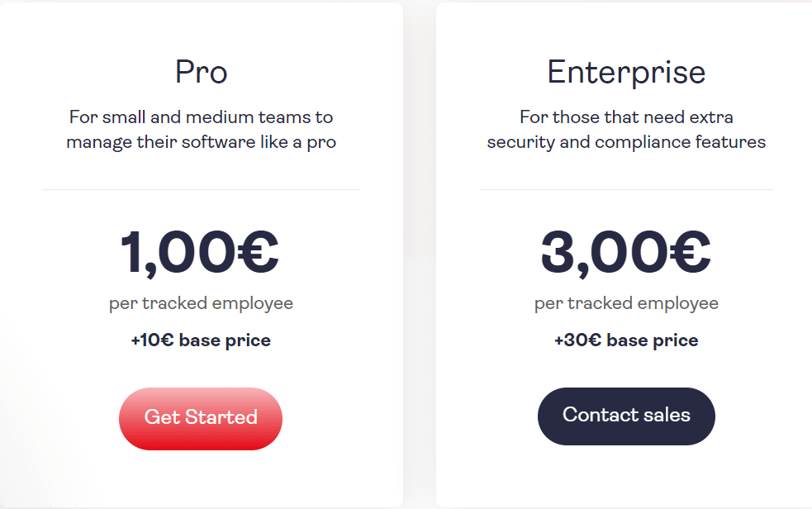Click the +10€ base price text

tap(200, 340)
